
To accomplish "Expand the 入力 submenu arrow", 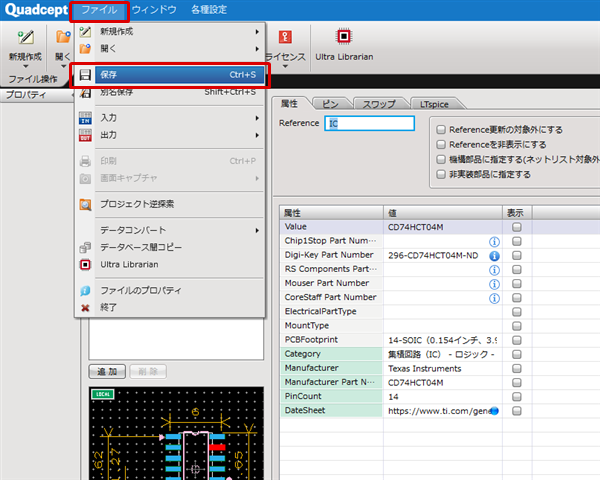I will click(x=257, y=118).
